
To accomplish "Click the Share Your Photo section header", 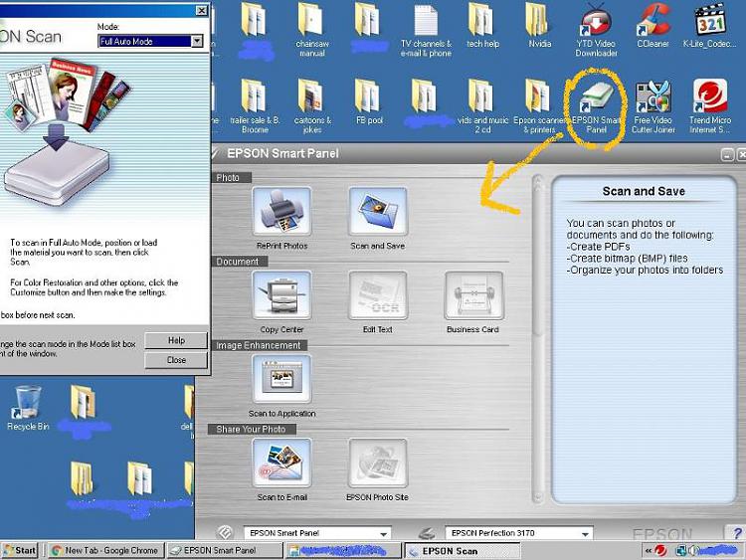I will click(x=252, y=429).
